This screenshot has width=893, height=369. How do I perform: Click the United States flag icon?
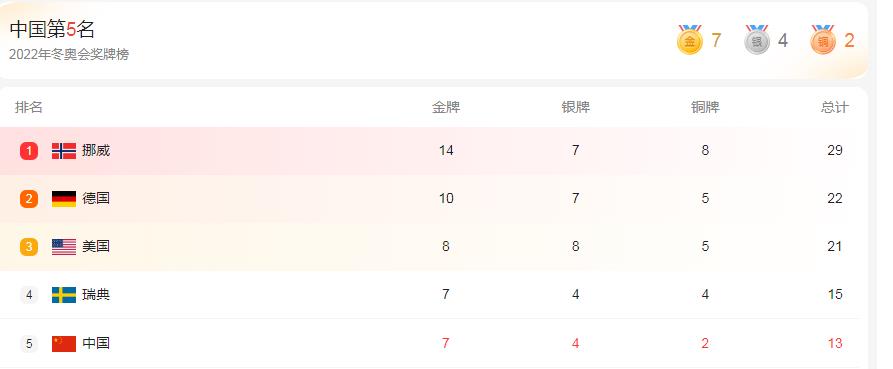(64, 247)
